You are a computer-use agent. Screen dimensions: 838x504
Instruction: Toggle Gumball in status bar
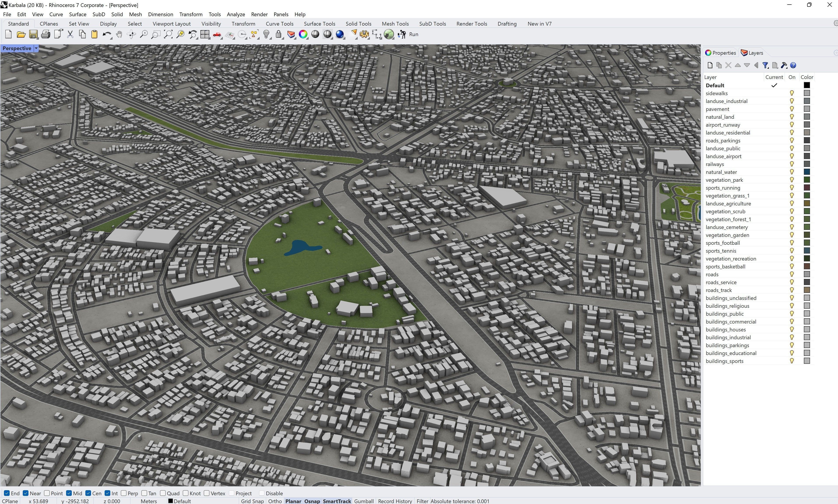point(364,501)
